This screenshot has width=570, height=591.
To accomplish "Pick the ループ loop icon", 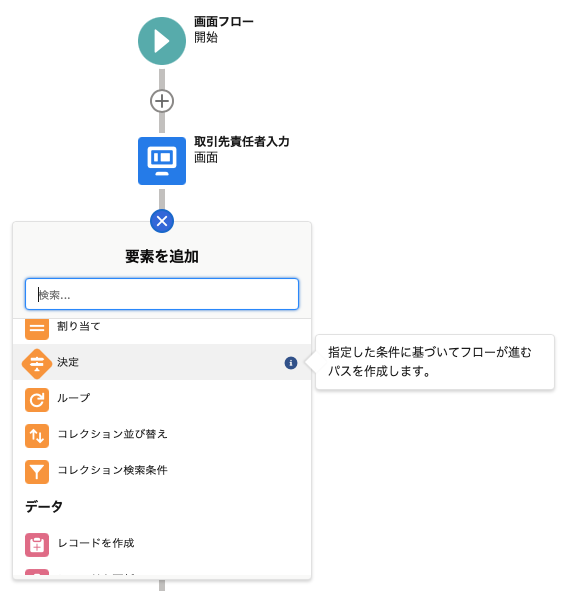I will click(x=37, y=400).
